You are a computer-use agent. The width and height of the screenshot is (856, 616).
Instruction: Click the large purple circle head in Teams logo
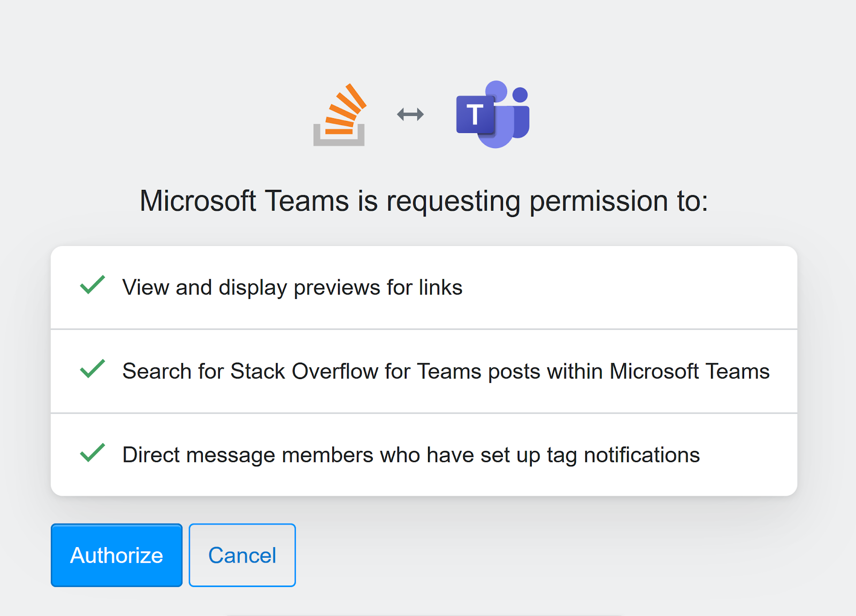click(496, 91)
